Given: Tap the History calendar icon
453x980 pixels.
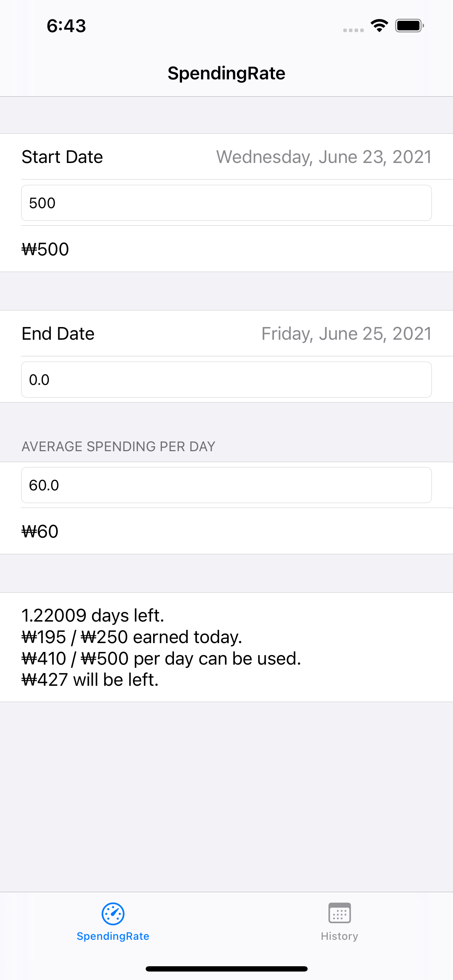Looking at the screenshot, I should click(x=339, y=913).
